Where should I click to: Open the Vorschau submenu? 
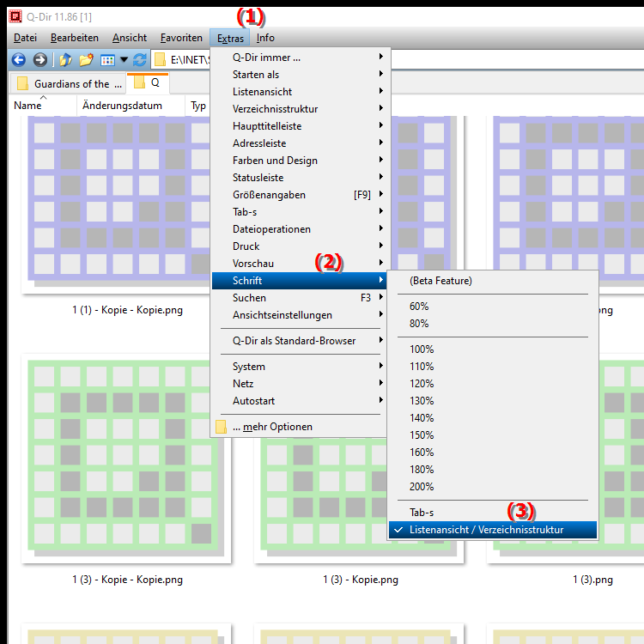coord(299,264)
